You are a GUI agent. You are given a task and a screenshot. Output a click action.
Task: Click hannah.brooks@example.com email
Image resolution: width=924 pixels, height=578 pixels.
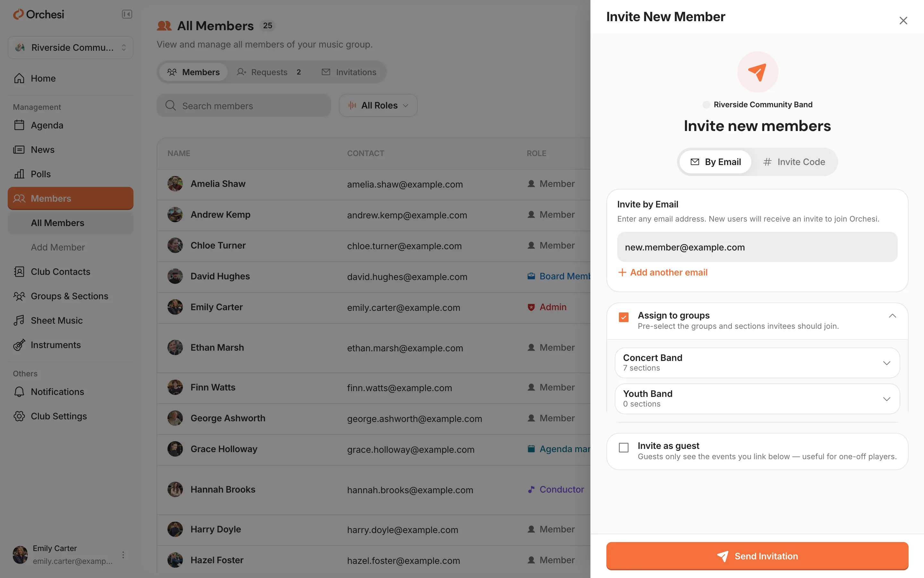410,490
